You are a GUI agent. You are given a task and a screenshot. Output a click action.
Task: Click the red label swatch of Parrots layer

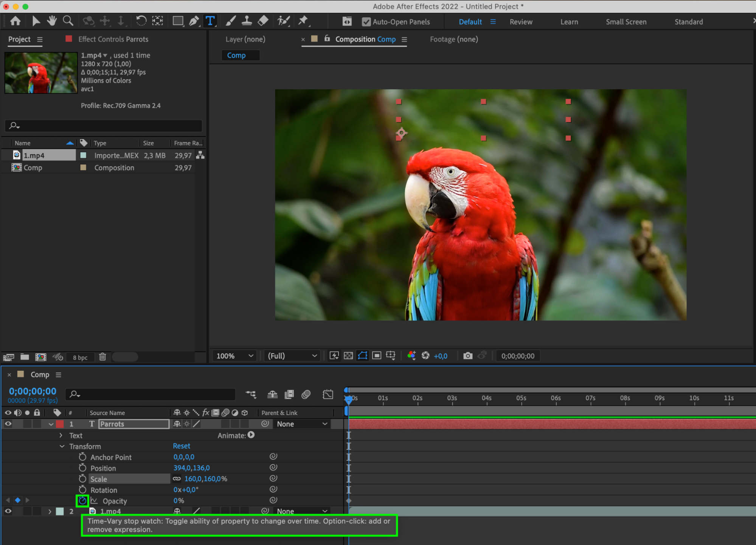pyautogui.click(x=60, y=424)
